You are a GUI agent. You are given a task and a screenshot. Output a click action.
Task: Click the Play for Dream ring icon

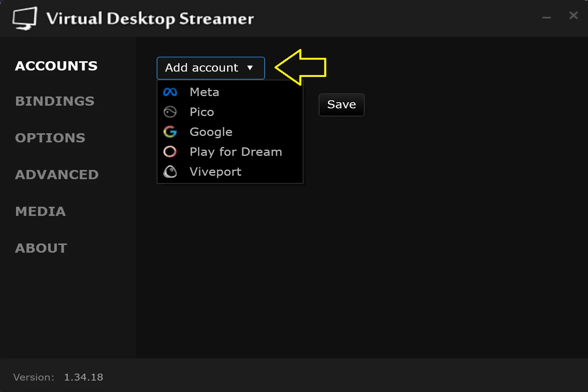click(x=170, y=152)
